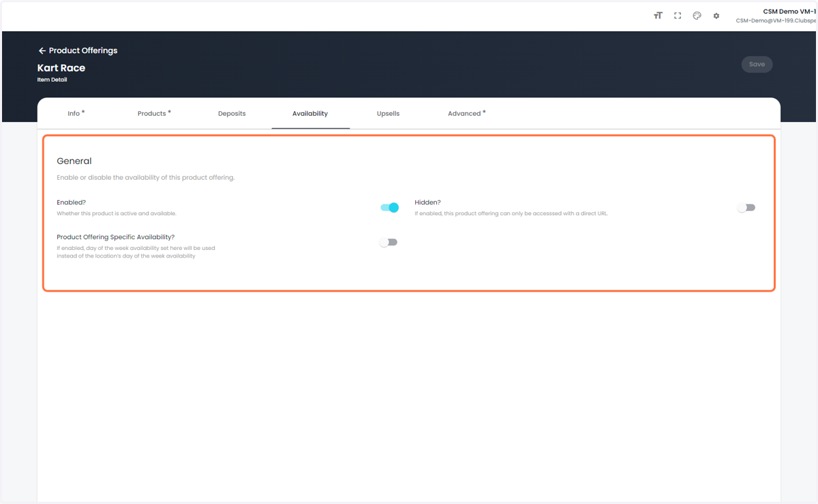The height and width of the screenshot is (504, 818).
Task: Select the Availability tab
Action: pos(310,113)
